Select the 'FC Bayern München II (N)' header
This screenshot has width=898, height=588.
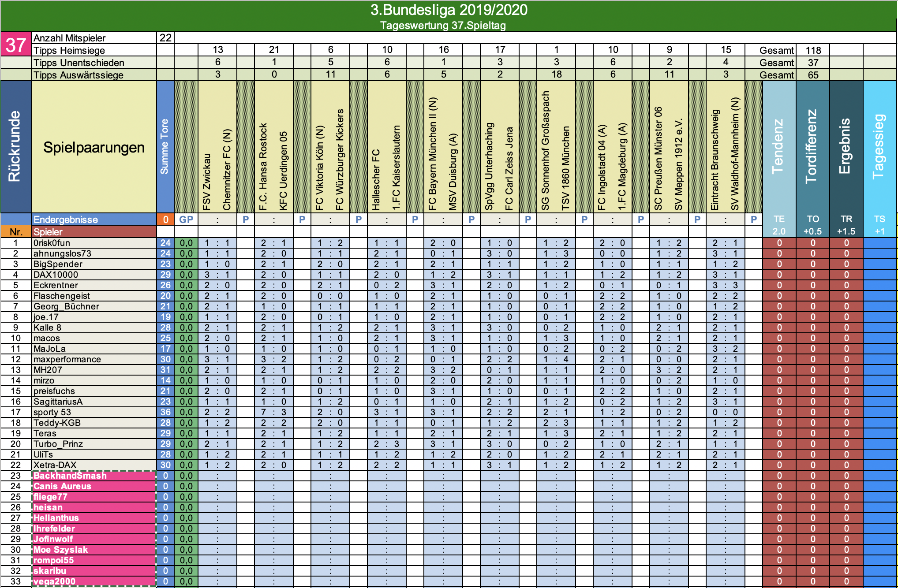point(433,154)
